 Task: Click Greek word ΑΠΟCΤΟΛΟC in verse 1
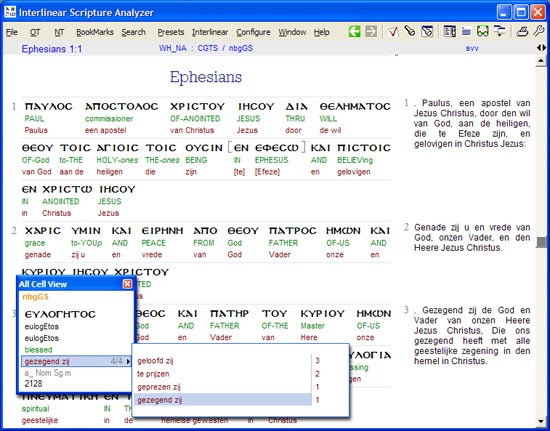point(121,107)
